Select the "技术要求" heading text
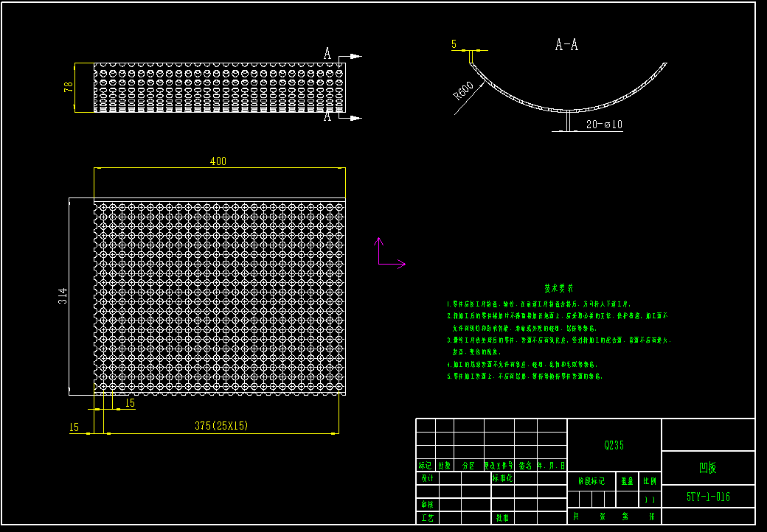 559,288
